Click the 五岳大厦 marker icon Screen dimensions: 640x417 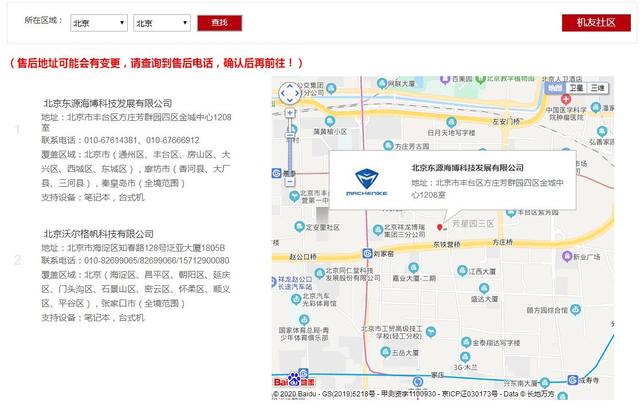pyautogui.click(x=385, y=352)
